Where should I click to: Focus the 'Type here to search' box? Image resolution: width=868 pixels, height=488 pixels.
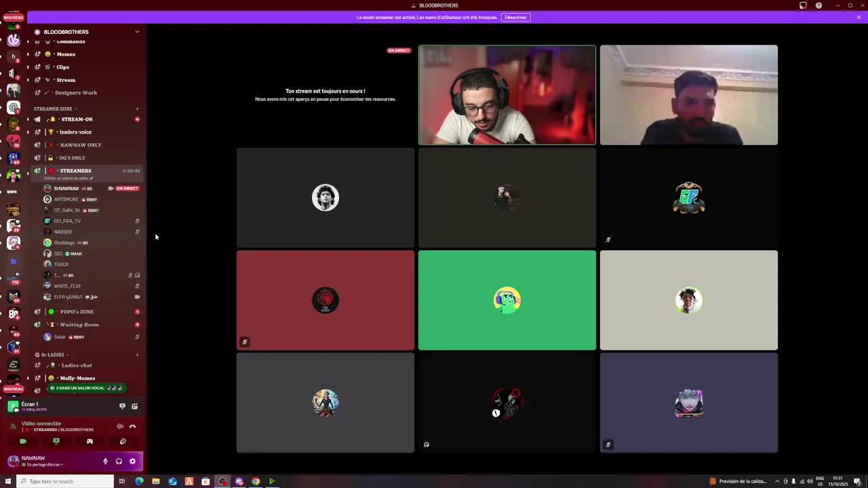click(65, 481)
